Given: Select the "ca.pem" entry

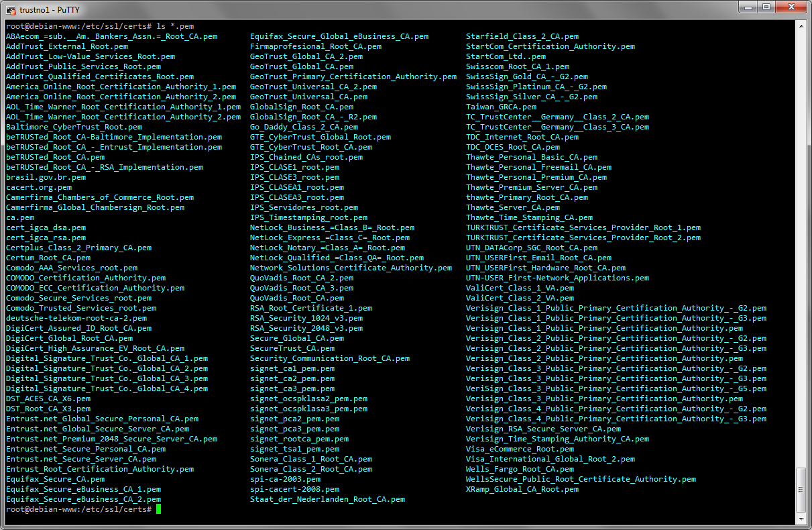Looking at the screenshot, I should coord(20,217).
